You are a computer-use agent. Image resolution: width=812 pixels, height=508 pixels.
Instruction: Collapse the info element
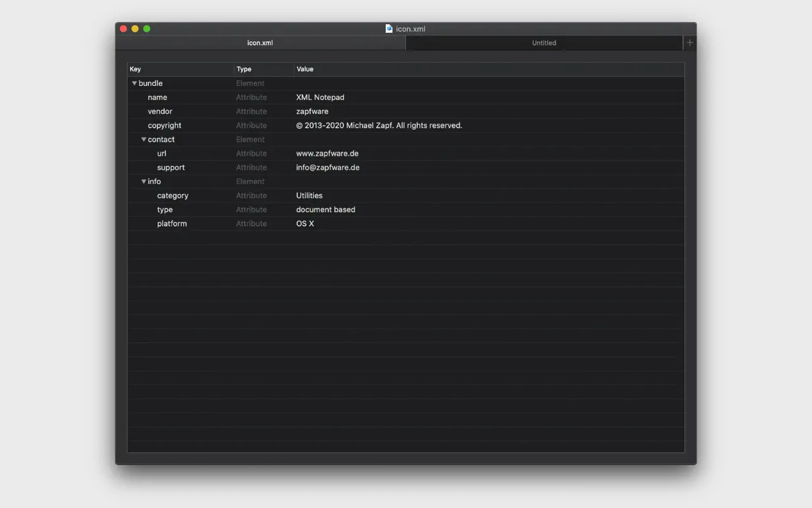tap(143, 181)
